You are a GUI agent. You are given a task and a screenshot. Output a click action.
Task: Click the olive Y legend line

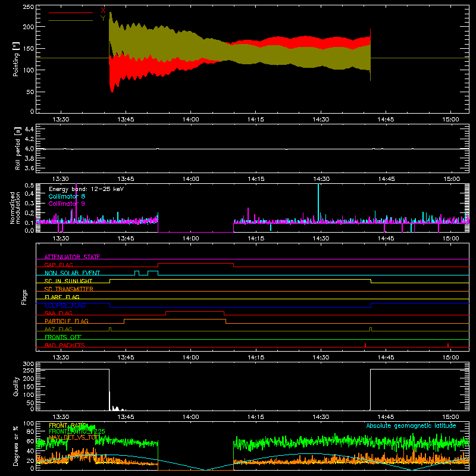[x=71, y=20]
